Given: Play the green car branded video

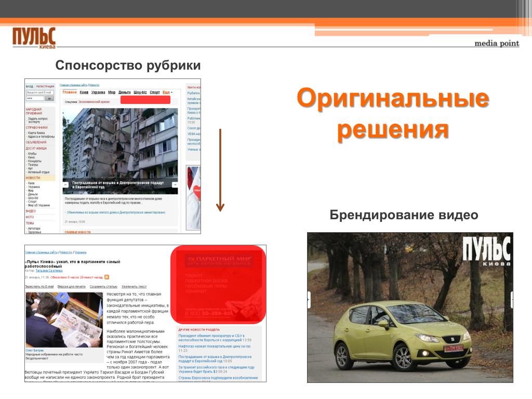Looking at the screenshot, I should 410,308.
